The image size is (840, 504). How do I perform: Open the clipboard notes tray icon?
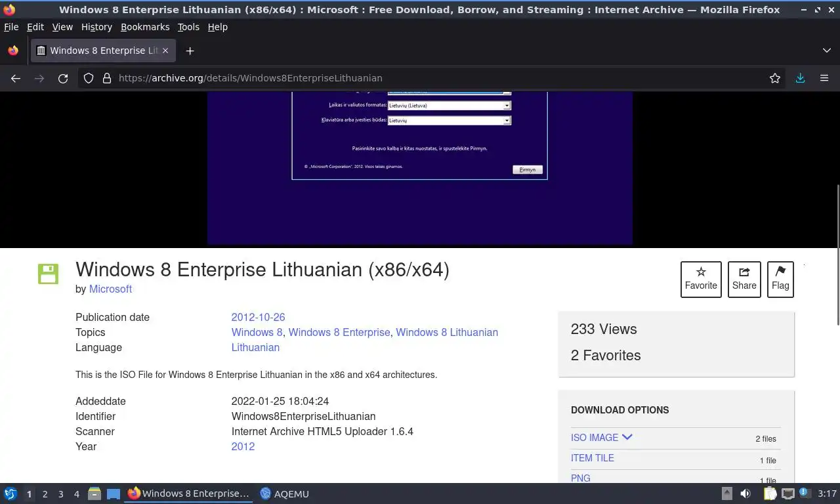click(770, 493)
